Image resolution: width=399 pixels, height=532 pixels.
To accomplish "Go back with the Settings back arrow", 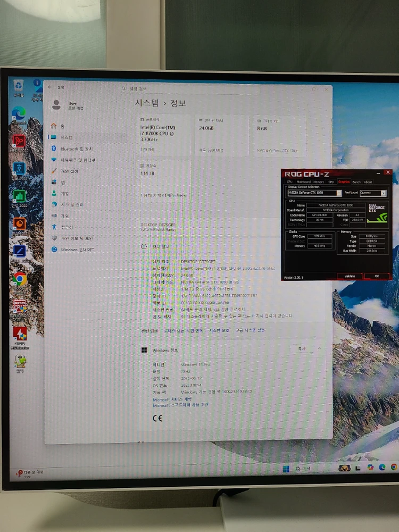I will (50, 87).
